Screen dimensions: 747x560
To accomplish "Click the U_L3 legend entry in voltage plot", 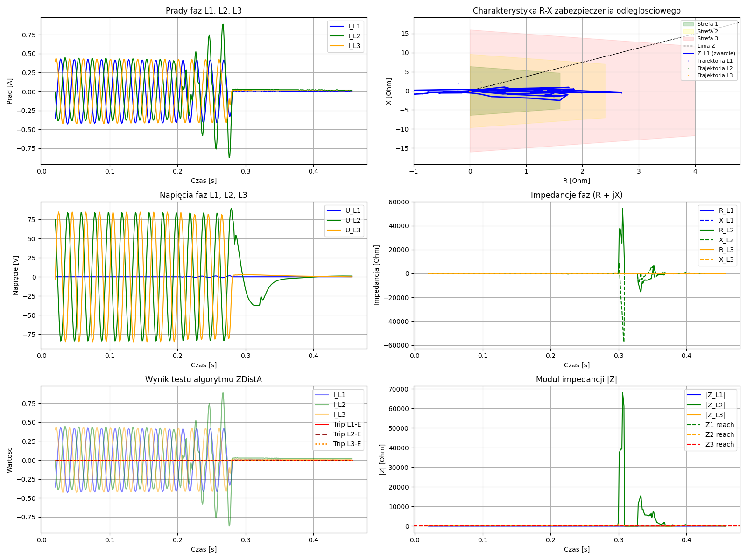I will tap(352, 230).
